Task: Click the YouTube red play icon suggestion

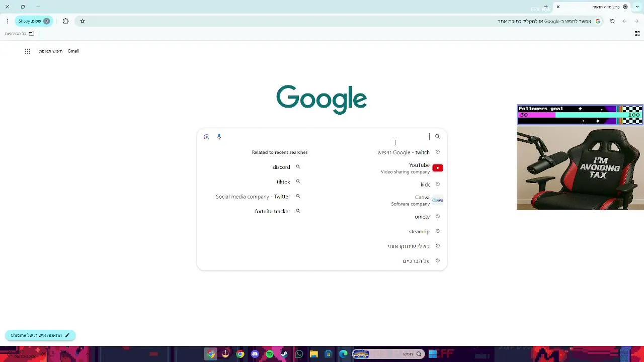Action: 438,168
